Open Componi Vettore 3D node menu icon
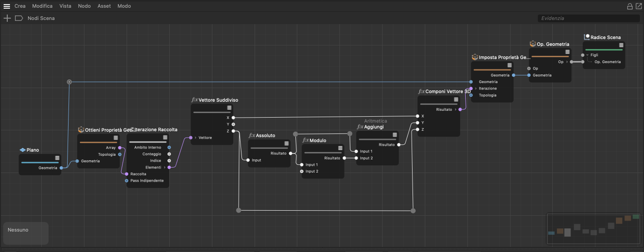 point(456,99)
